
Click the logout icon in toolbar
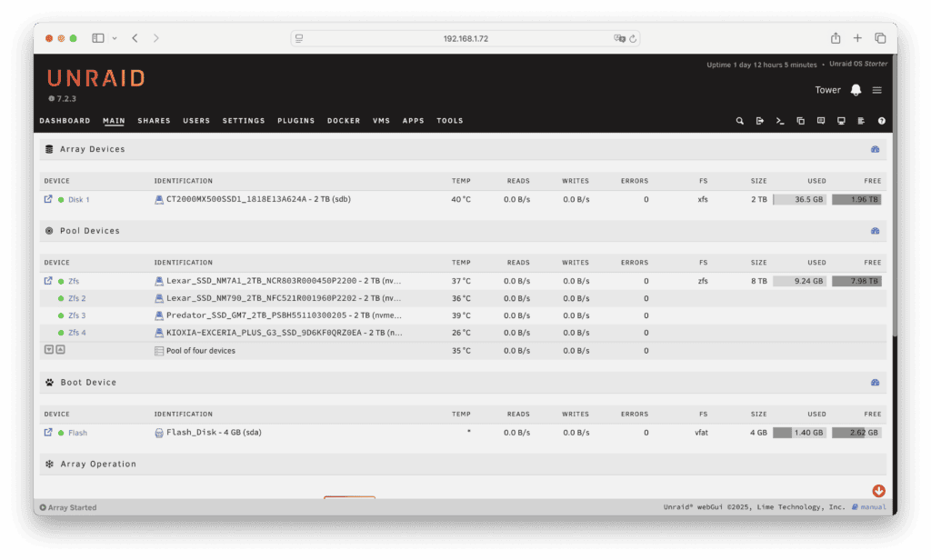click(x=760, y=121)
